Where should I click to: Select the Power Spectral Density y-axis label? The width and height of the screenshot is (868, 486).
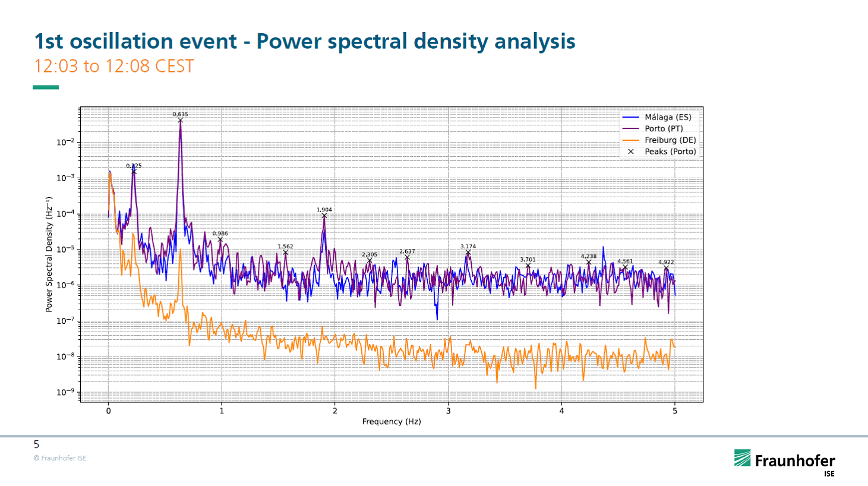49,254
